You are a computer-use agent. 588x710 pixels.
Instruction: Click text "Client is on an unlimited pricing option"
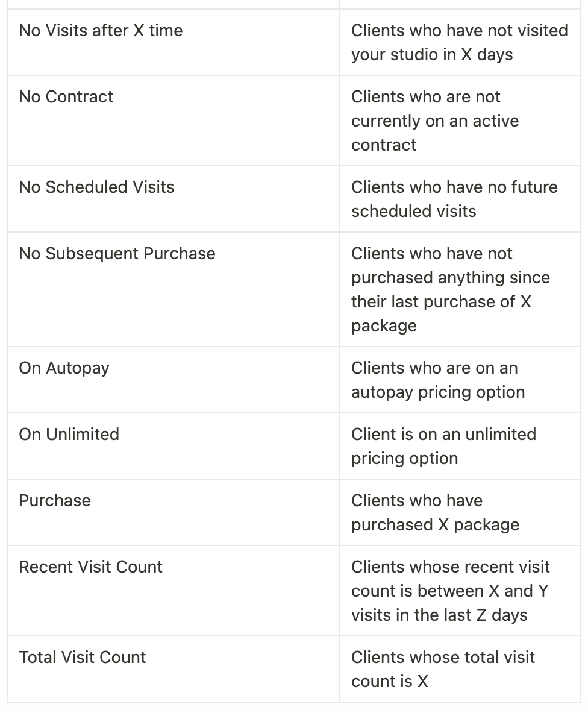click(x=443, y=447)
